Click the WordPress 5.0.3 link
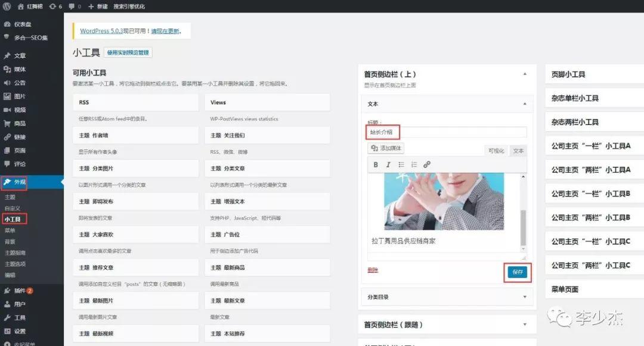Screen dimensions: 644x346 (101, 31)
